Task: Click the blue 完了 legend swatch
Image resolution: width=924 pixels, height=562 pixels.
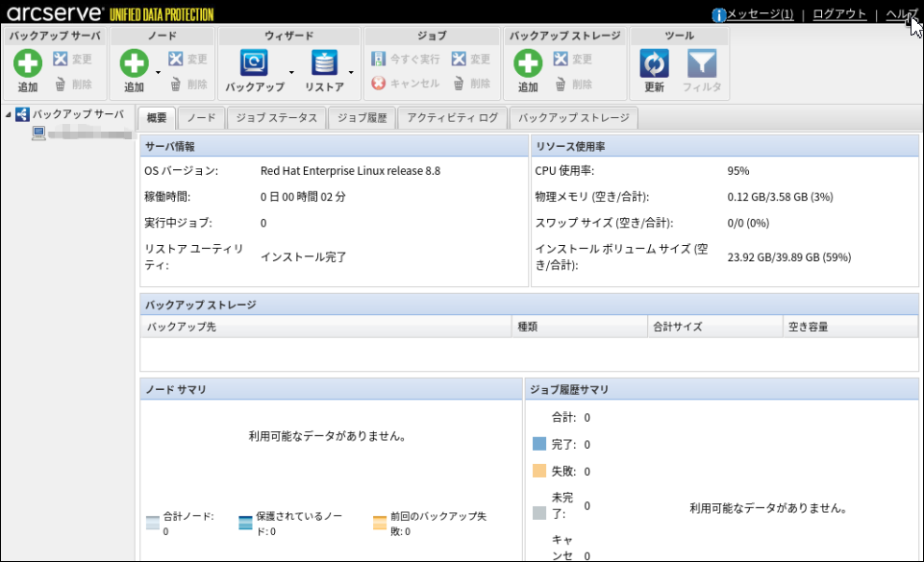Action: tap(539, 445)
